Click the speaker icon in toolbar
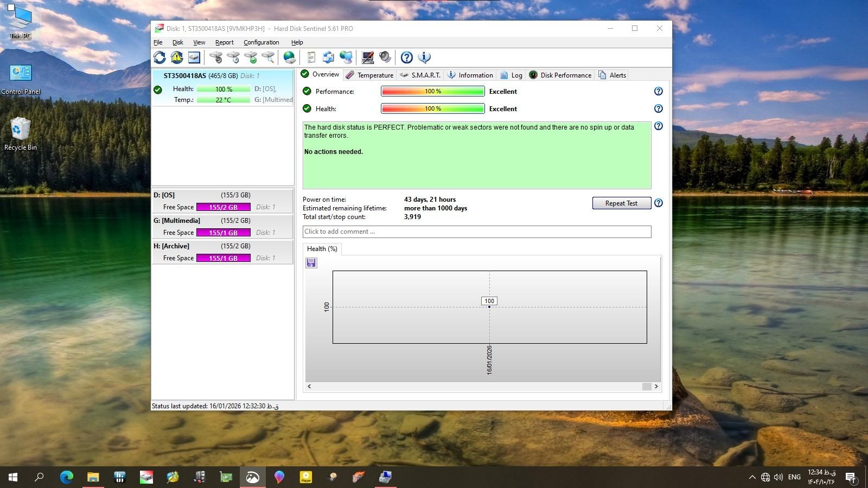This screenshot has height=488, width=868. click(385, 57)
